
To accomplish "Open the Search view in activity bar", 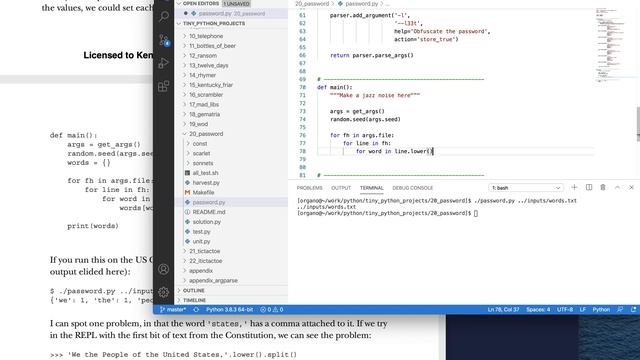I will tap(164, 16).
